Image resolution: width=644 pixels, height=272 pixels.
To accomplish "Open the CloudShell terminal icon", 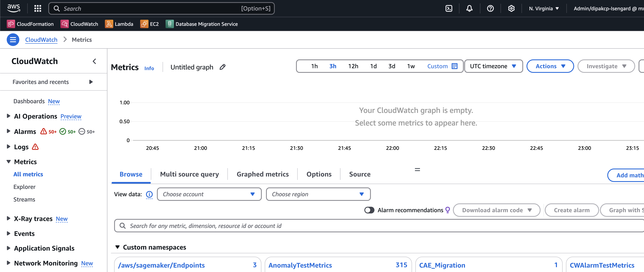I will tap(449, 9).
